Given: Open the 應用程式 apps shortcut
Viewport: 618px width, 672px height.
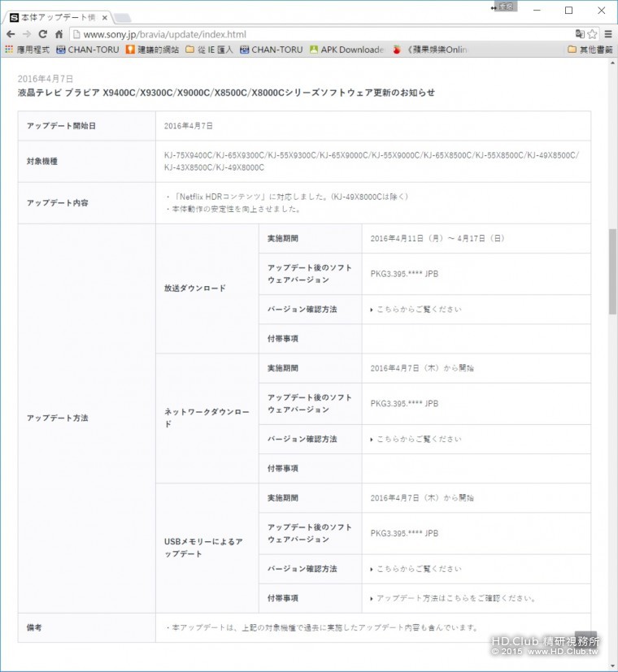Looking at the screenshot, I should [27, 50].
